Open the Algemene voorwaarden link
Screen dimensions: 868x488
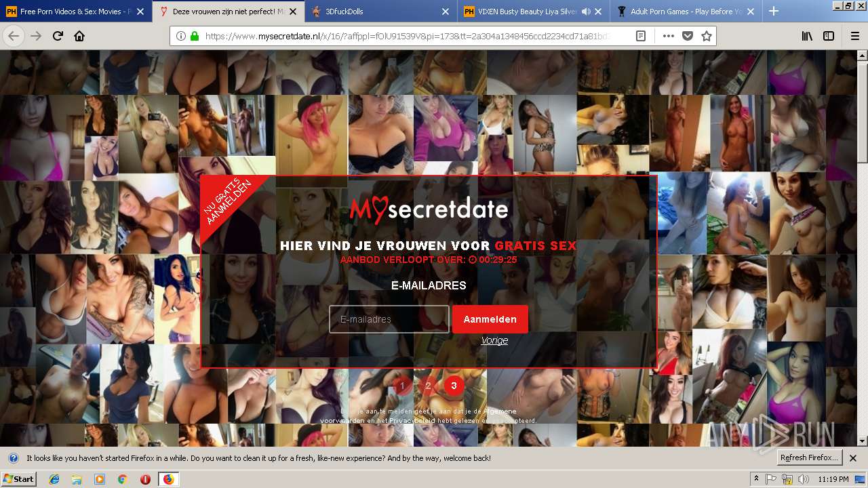point(418,415)
